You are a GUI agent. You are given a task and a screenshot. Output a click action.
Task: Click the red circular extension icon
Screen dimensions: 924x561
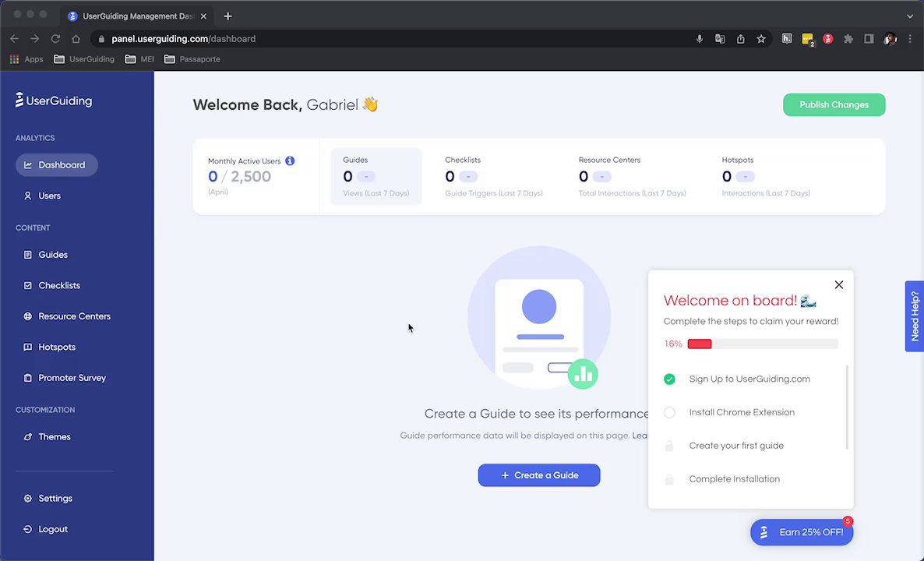828,39
